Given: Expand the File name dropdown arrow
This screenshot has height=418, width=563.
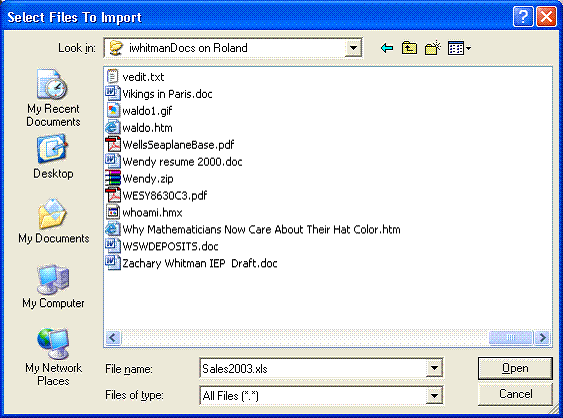Looking at the screenshot, I should coord(434,368).
